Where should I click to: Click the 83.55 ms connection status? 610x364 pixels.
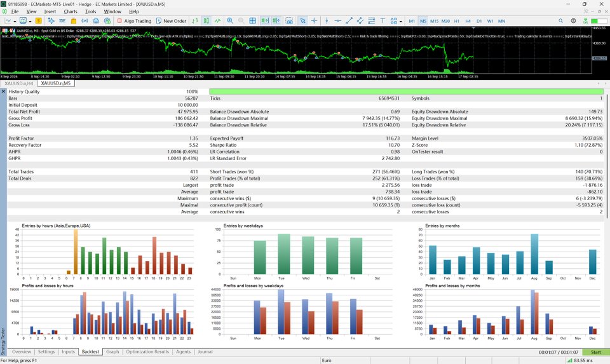tap(579, 360)
